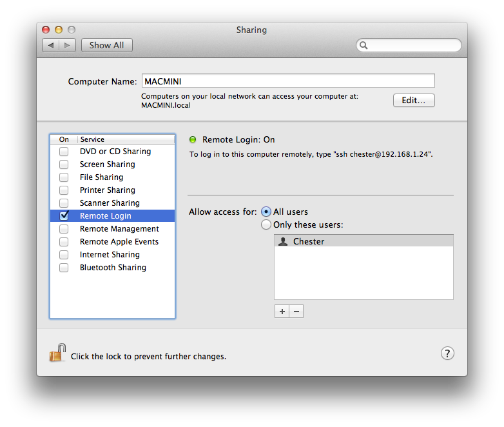This screenshot has width=504, height=427.
Task: Close the Sharing window
Action: coord(46,30)
